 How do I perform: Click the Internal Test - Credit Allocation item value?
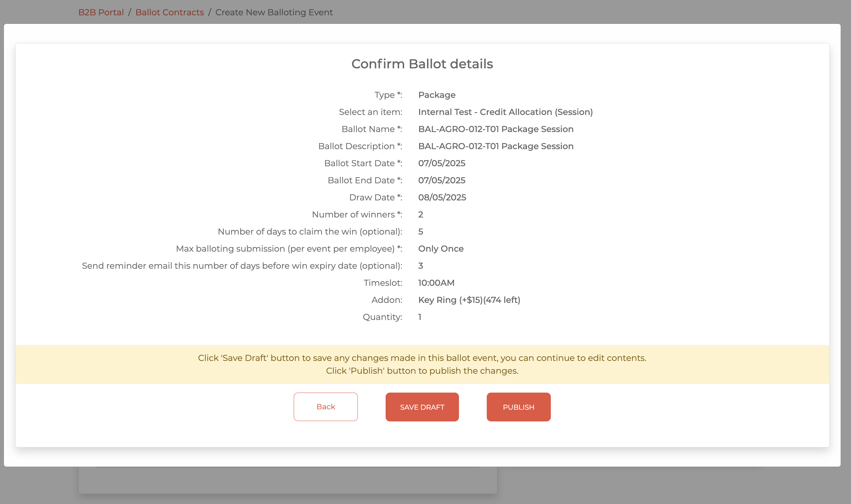[505, 112]
